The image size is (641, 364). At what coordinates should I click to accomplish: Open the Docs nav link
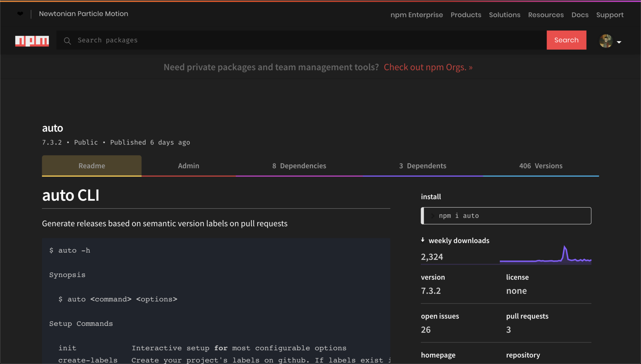click(580, 15)
